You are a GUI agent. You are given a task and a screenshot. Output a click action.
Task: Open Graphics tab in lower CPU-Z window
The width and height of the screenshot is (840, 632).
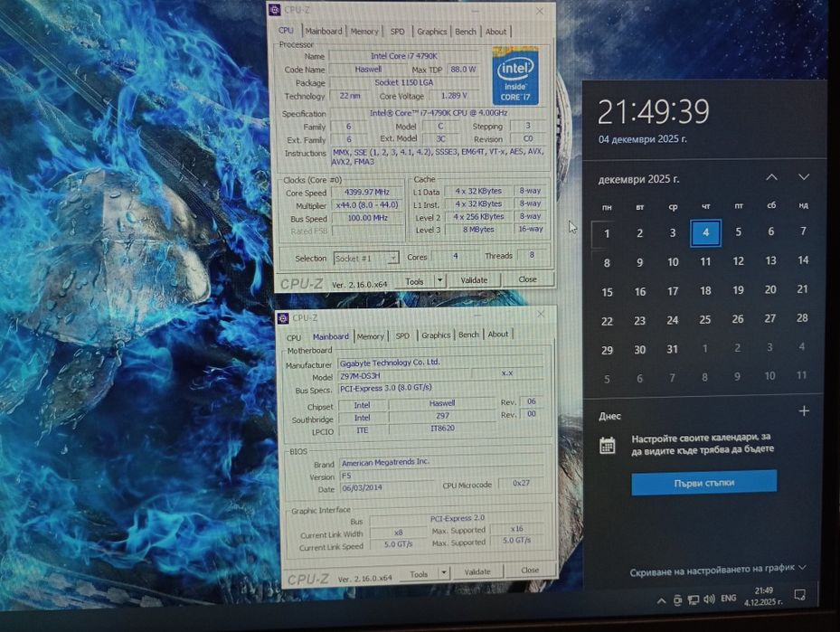[x=436, y=335]
